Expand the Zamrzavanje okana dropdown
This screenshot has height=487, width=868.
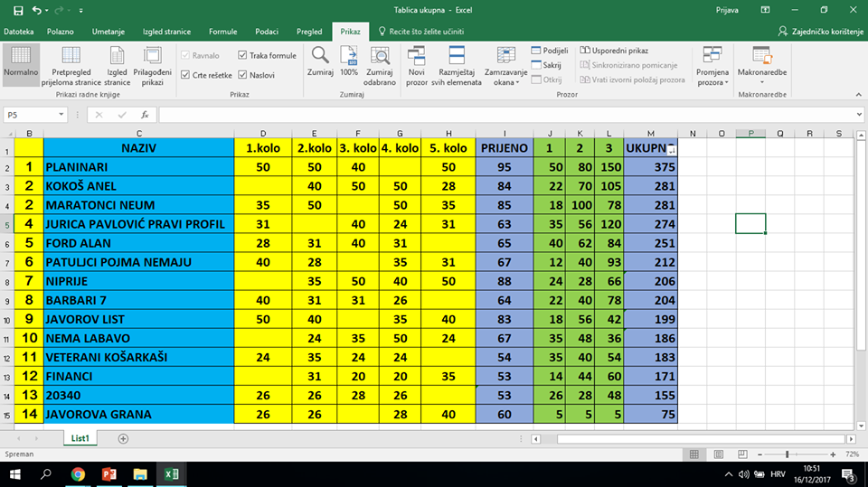pyautogui.click(x=504, y=65)
